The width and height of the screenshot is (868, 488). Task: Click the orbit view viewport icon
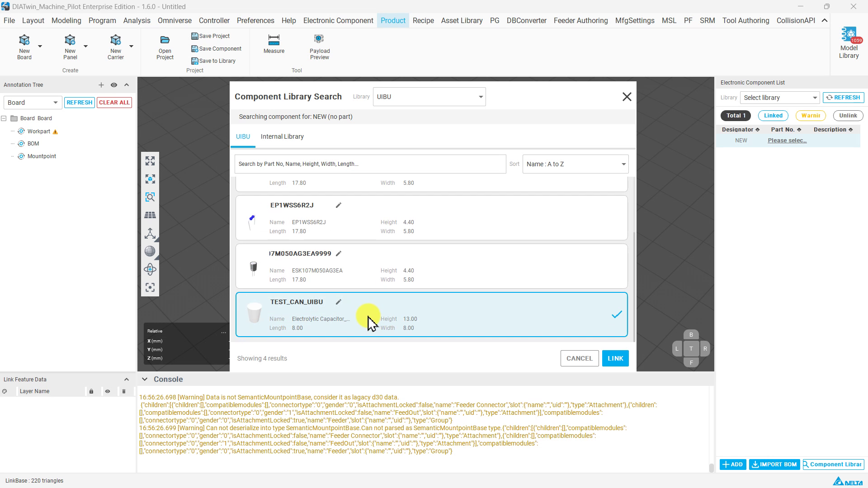point(150,269)
